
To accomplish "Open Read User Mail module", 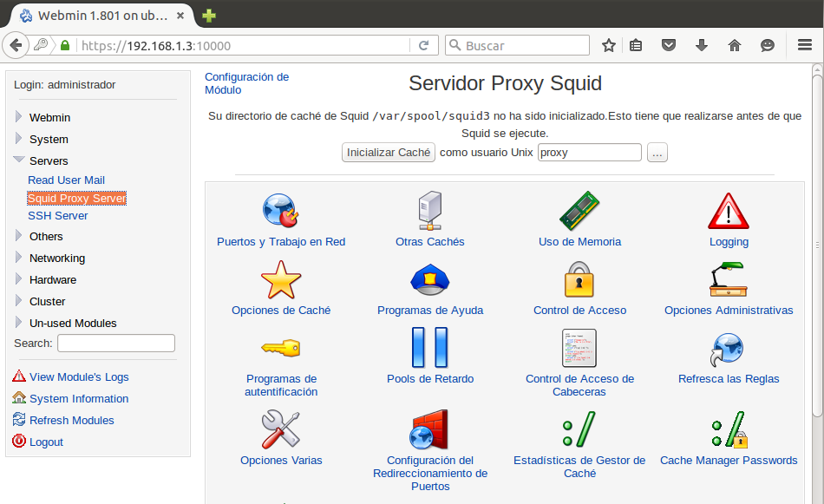I will [66, 180].
